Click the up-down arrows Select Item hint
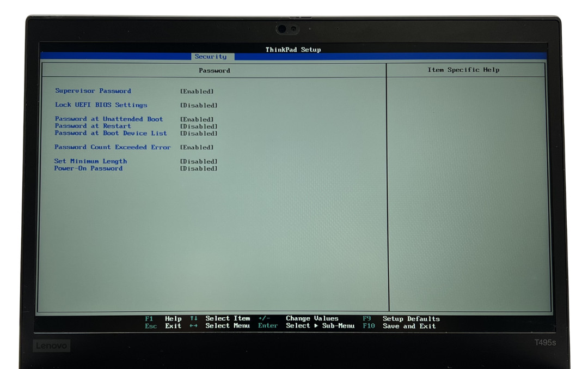The height and width of the screenshot is (369, 588). click(220, 318)
